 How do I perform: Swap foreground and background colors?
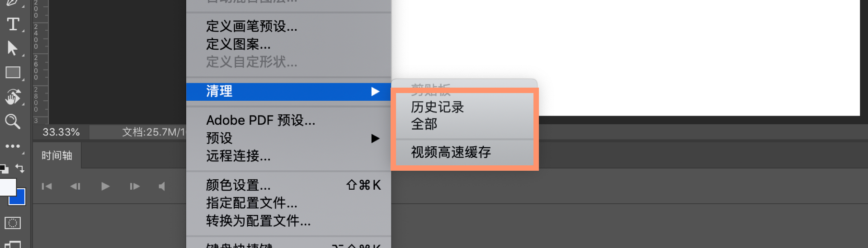point(20,168)
